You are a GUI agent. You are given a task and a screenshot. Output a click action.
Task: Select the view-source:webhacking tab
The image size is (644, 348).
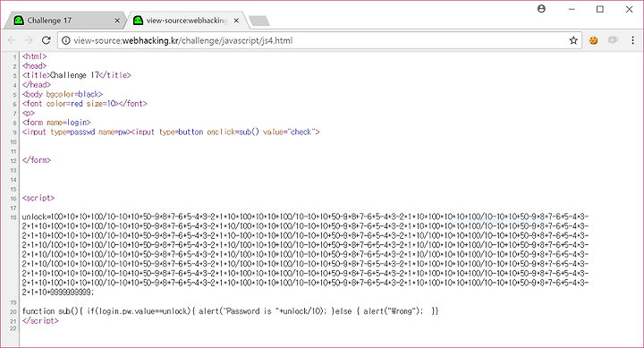(x=187, y=21)
